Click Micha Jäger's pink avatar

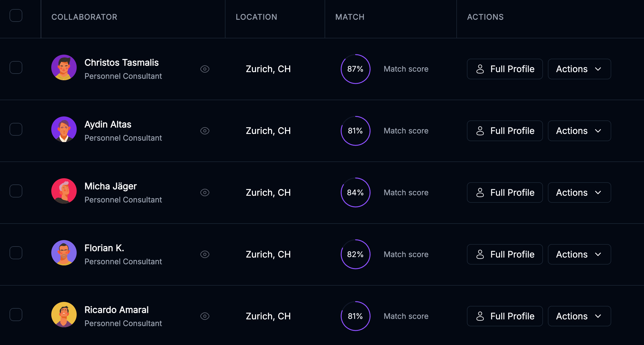coord(64,191)
